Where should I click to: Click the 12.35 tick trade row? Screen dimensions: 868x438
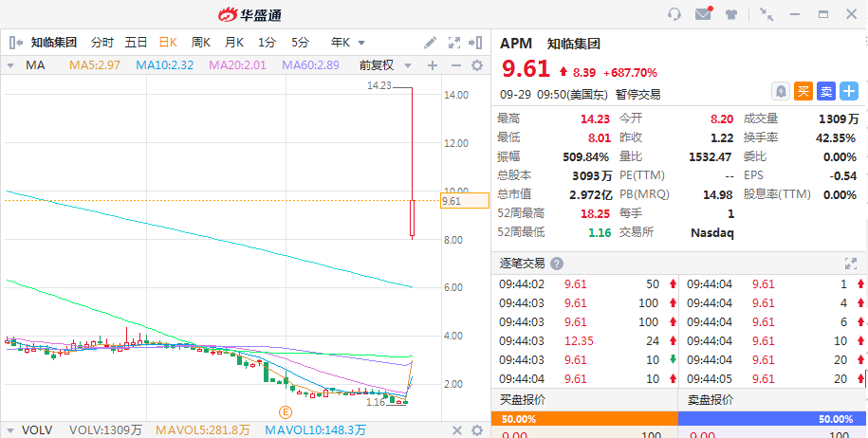[584, 341]
